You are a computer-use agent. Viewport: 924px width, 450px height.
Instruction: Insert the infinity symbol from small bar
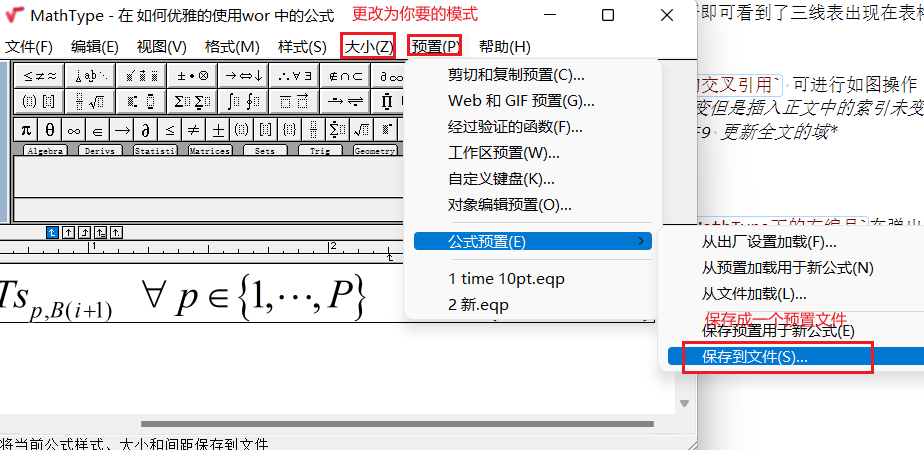pos(74,130)
